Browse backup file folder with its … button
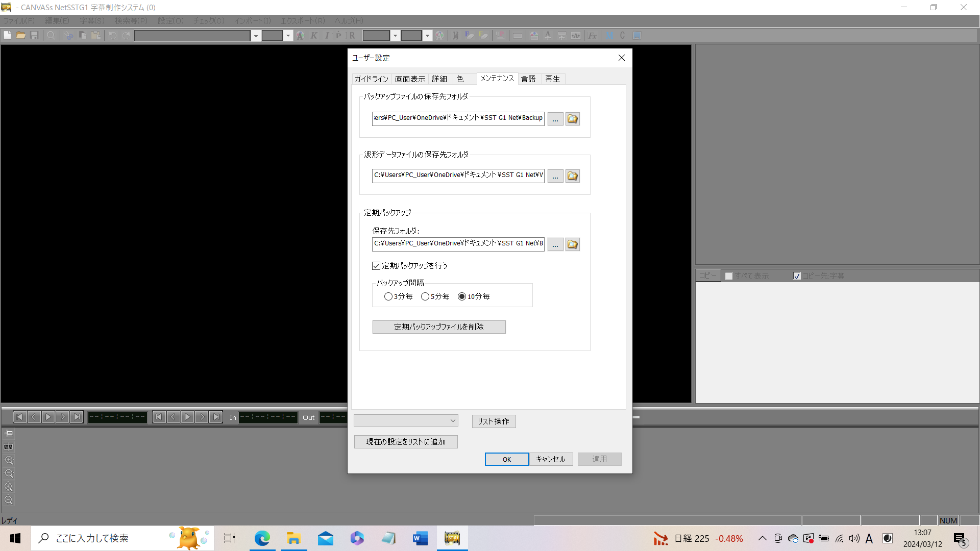The image size is (980, 551). 555,119
